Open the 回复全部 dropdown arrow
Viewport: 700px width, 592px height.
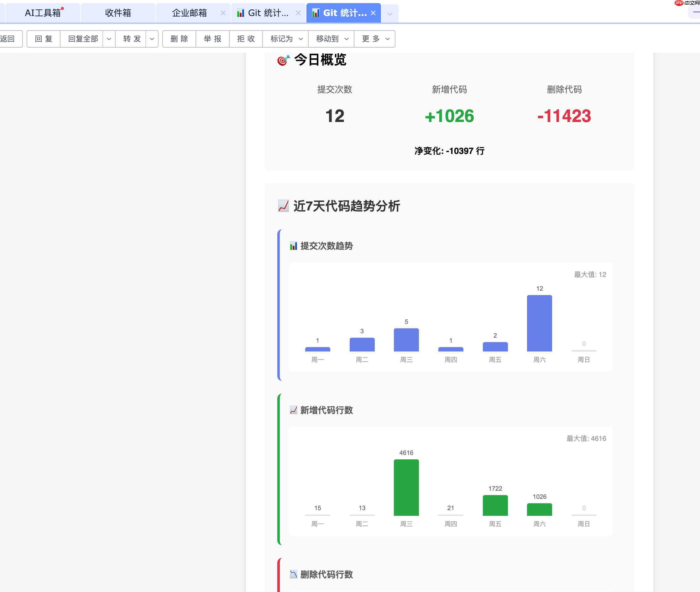(x=109, y=39)
